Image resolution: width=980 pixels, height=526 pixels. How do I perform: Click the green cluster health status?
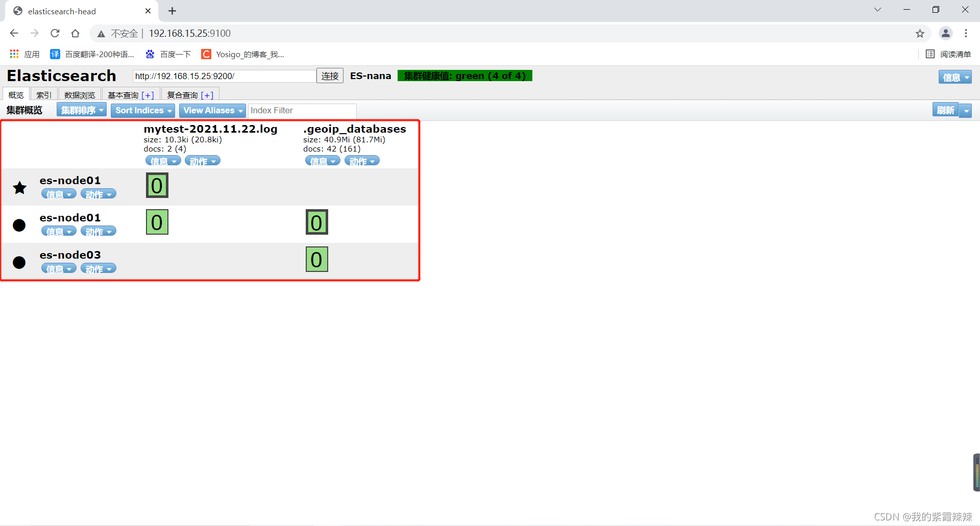pyautogui.click(x=465, y=76)
